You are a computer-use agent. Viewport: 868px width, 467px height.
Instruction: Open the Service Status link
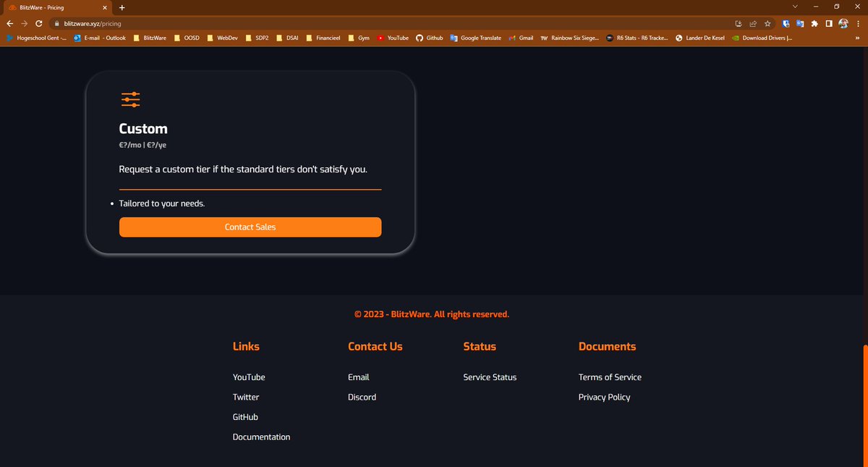(x=490, y=377)
